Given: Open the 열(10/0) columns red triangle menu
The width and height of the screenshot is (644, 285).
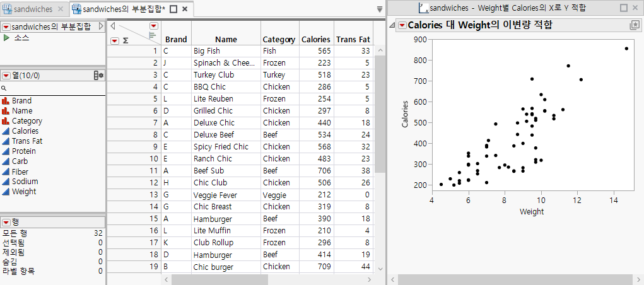Looking at the screenshot, I should (6, 76).
